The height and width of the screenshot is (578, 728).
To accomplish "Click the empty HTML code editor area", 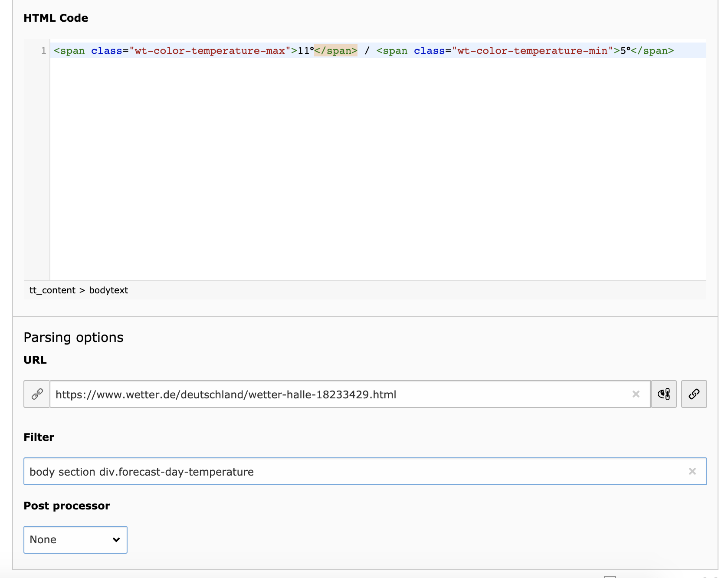I will (x=377, y=174).
